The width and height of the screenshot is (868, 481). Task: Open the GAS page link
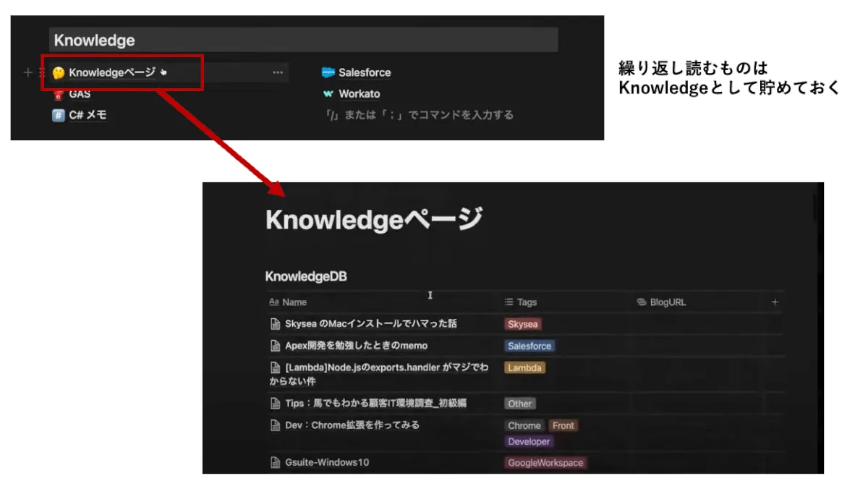click(x=80, y=94)
